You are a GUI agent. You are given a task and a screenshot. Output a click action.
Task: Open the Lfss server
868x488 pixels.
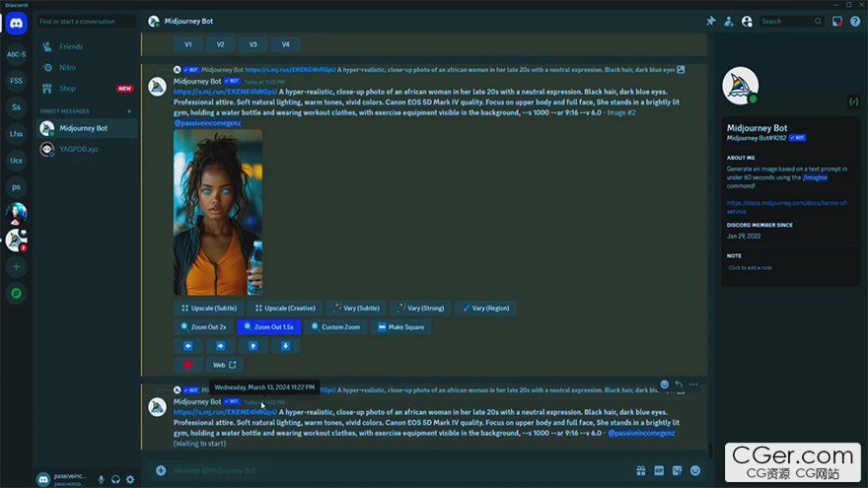coord(16,134)
